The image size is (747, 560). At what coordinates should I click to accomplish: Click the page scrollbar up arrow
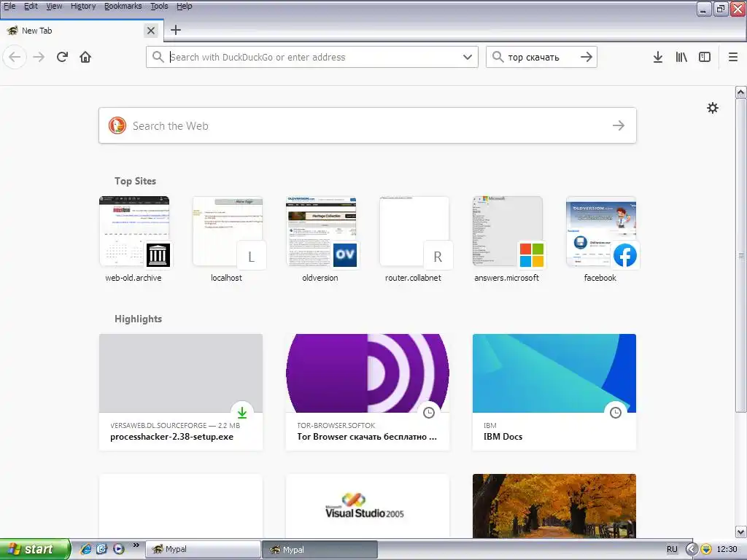point(741,92)
